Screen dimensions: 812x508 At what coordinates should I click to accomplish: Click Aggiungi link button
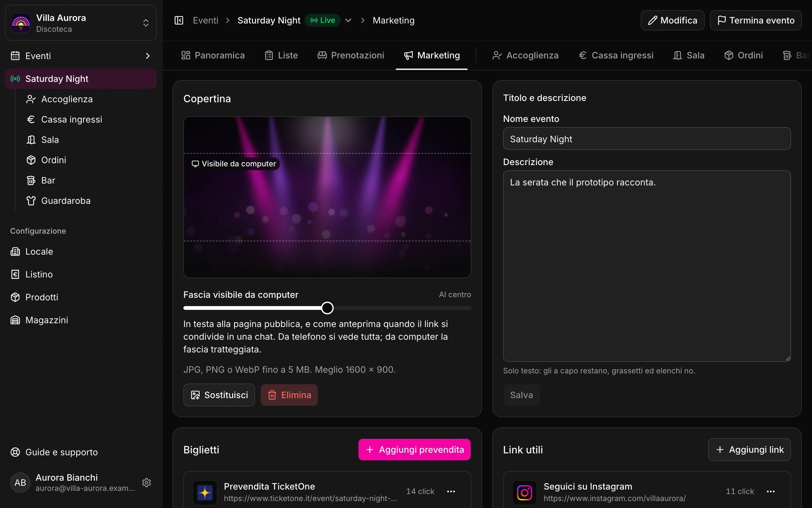749,450
